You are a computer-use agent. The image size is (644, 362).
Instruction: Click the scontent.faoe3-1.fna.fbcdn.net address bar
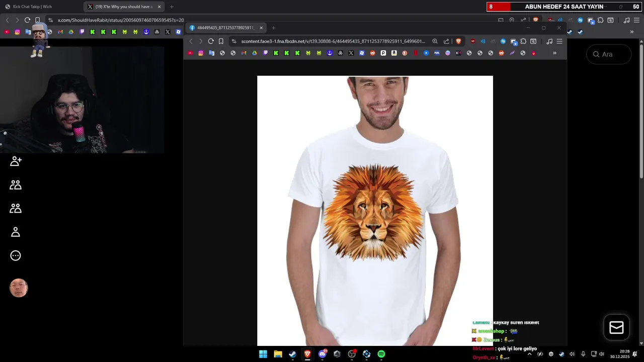pyautogui.click(x=333, y=41)
